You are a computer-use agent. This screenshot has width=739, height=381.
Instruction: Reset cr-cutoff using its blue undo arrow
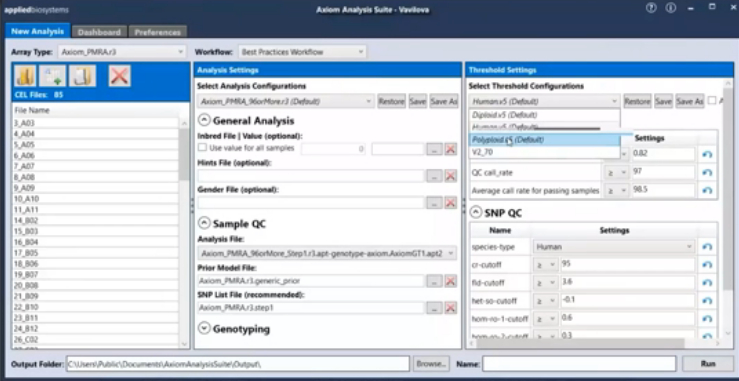[707, 265]
